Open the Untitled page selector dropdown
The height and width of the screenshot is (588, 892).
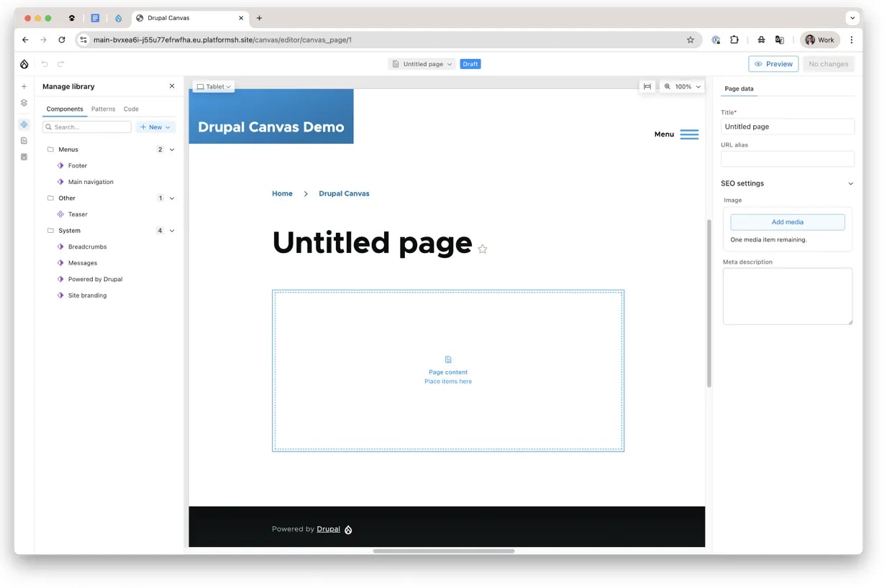coord(422,64)
